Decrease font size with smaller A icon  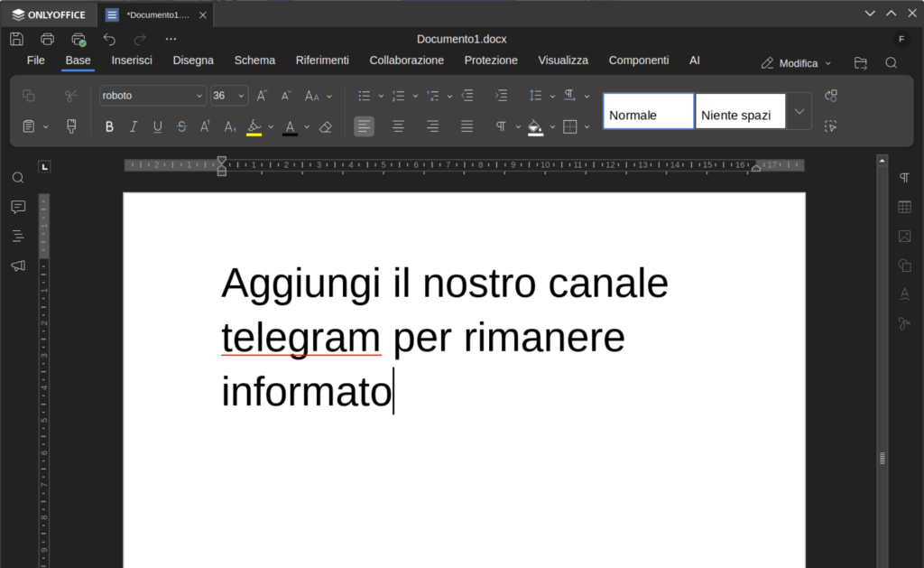[x=286, y=96]
